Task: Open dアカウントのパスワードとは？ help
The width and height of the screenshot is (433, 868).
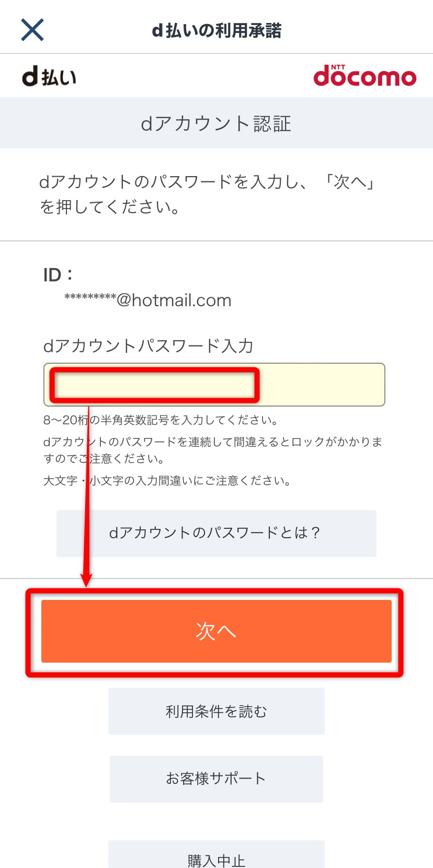Action: tap(216, 533)
